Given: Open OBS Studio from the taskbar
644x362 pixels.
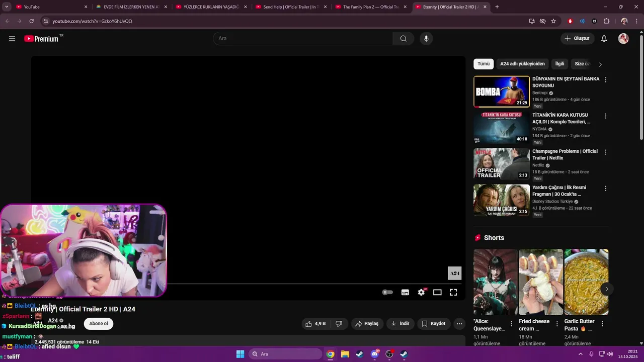Looking at the screenshot, I should click(389, 354).
